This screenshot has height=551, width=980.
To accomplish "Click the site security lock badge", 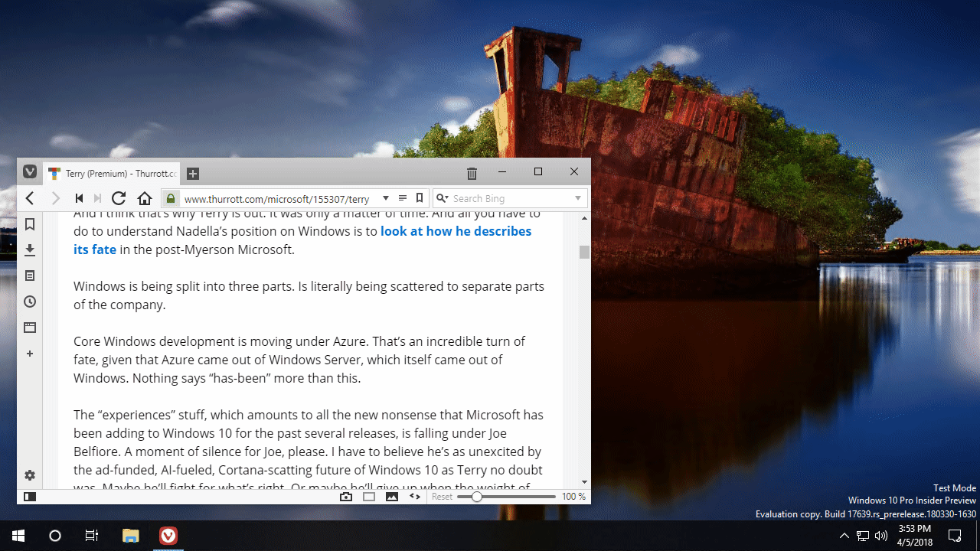I will (170, 198).
